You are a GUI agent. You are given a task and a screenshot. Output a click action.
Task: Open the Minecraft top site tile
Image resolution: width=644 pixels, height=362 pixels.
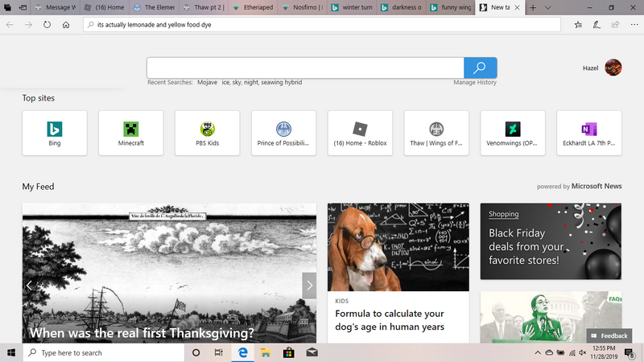pos(131,134)
